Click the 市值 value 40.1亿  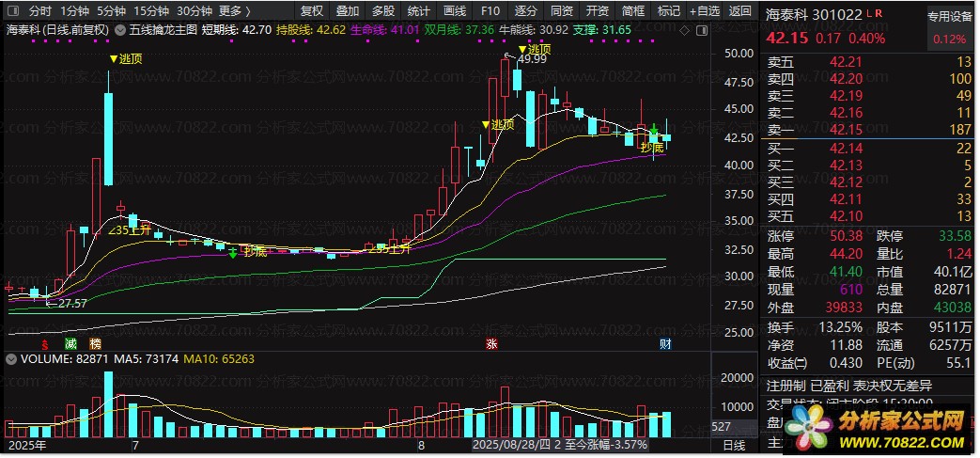point(953,272)
